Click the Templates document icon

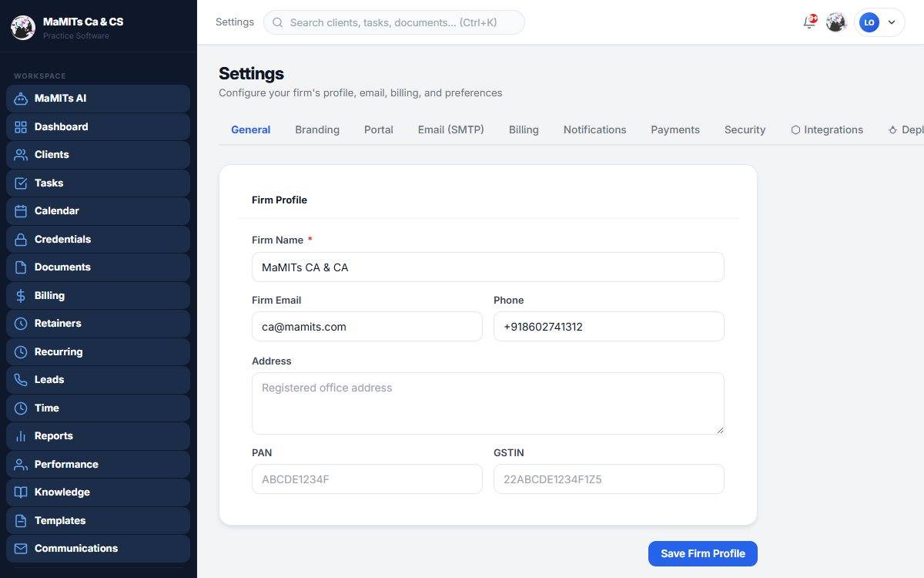pos(21,521)
